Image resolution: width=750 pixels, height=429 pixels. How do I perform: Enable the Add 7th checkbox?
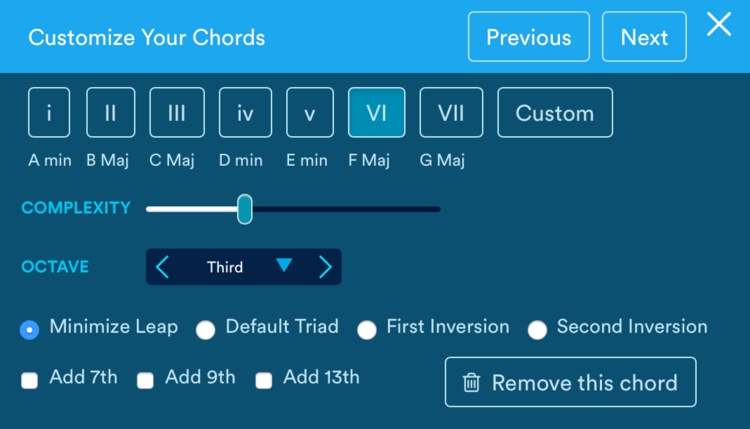pos(30,380)
